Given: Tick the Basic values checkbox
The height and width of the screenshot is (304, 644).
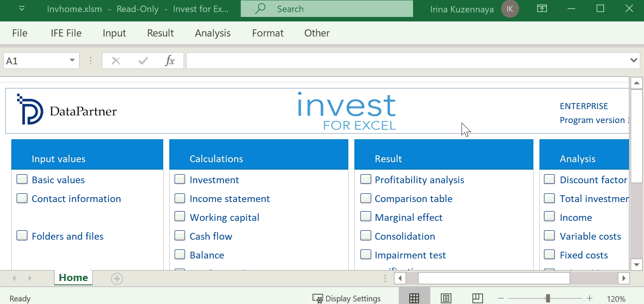Looking at the screenshot, I should tap(22, 179).
